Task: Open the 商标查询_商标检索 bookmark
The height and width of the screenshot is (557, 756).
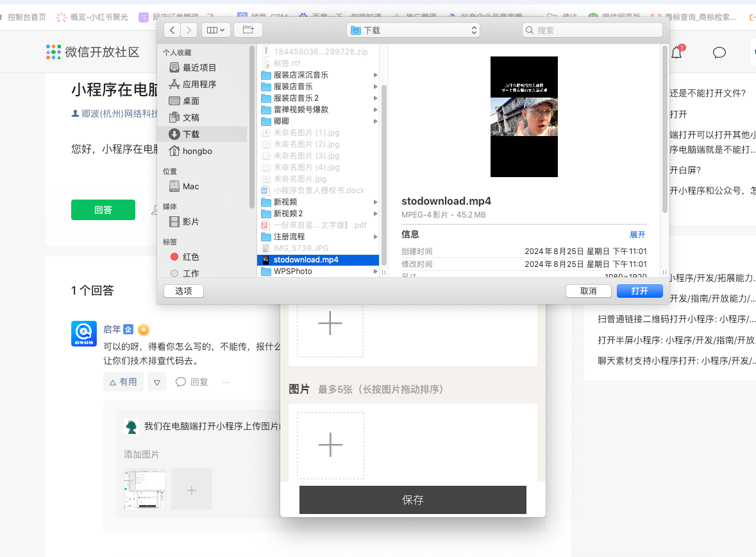Action: pos(693,17)
